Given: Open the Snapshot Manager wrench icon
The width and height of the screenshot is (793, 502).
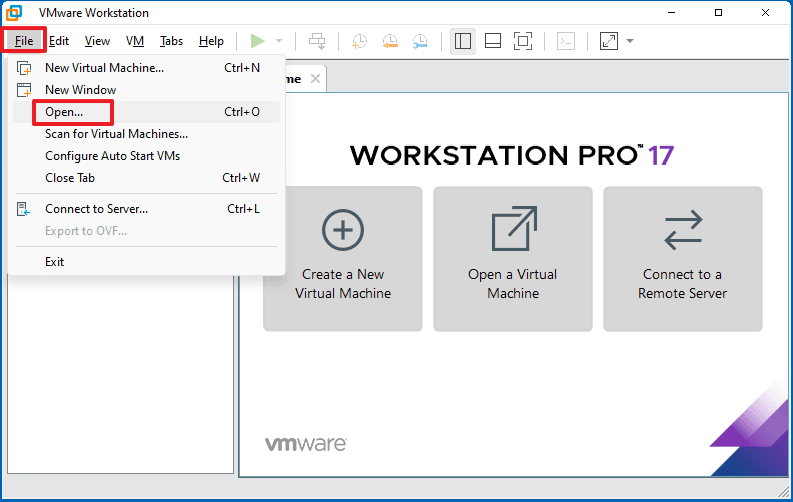Looking at the screenshot, I should pyautogui.click(x=421, y=41).
